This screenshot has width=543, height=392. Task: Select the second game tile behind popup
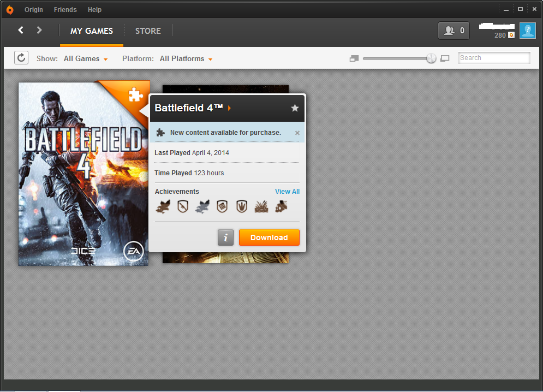pos(225,258)
